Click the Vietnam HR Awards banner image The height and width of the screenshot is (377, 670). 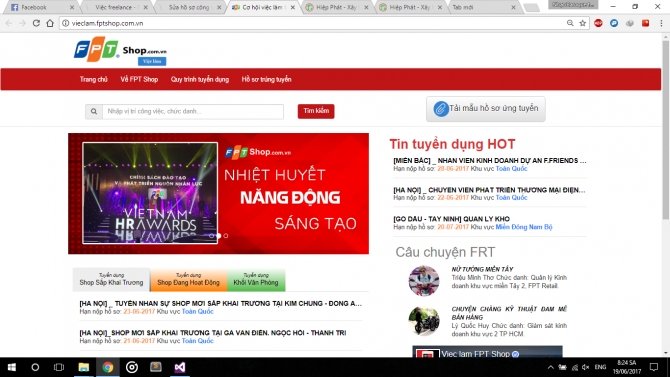click(x=150, y=193)
